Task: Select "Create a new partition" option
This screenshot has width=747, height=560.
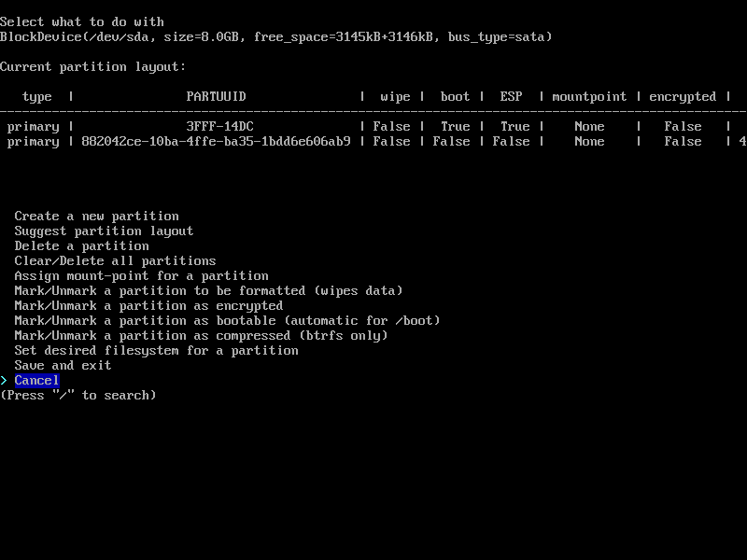Action: (97, 217)
